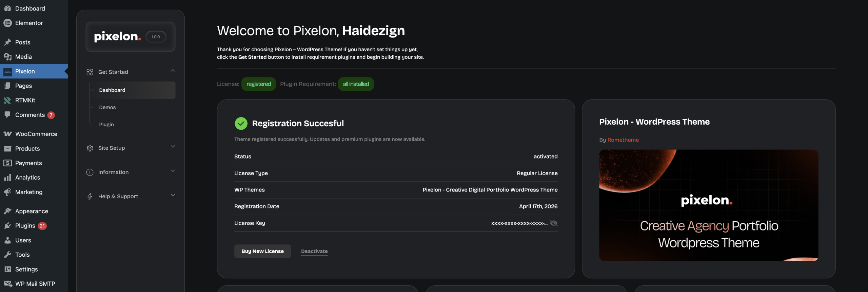The width and height of the screenshot is (868, 292).
Task: Click the Elementor icon in sidebar
Action: point(7,23)
